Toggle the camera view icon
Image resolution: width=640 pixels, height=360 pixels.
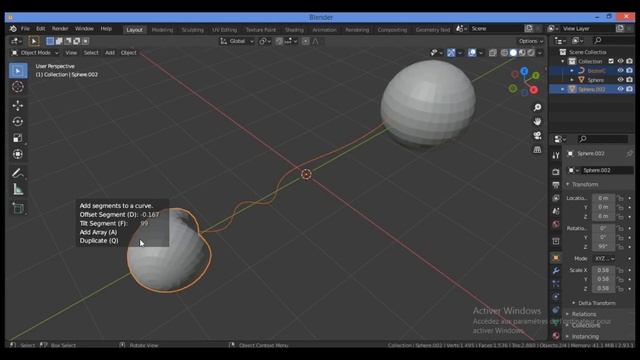click(537, 135)
